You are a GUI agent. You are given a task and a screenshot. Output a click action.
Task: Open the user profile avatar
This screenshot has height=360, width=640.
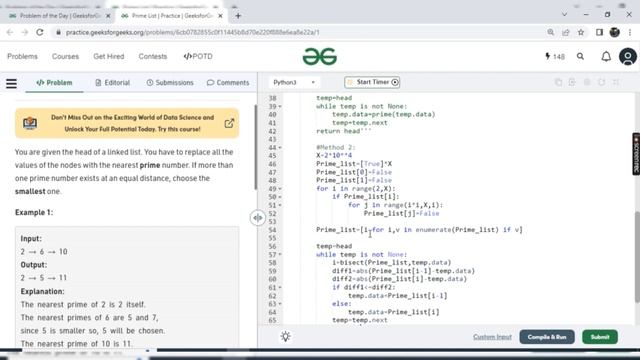tap(627, 56)
